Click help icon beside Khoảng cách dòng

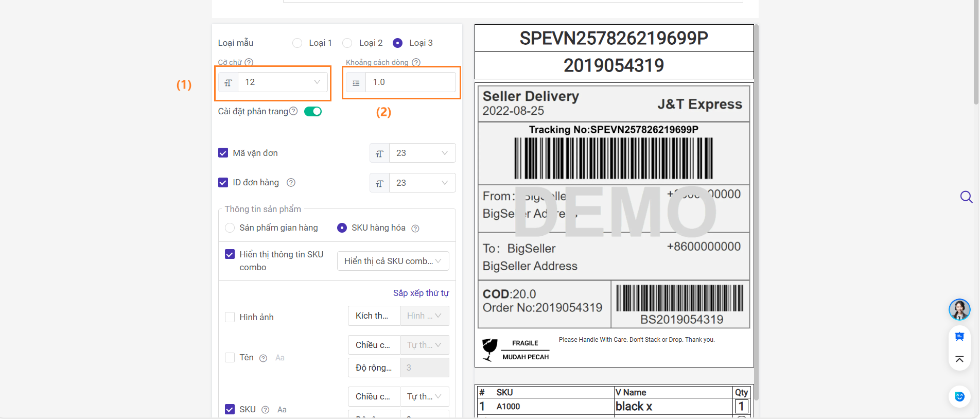coord(416,62)
